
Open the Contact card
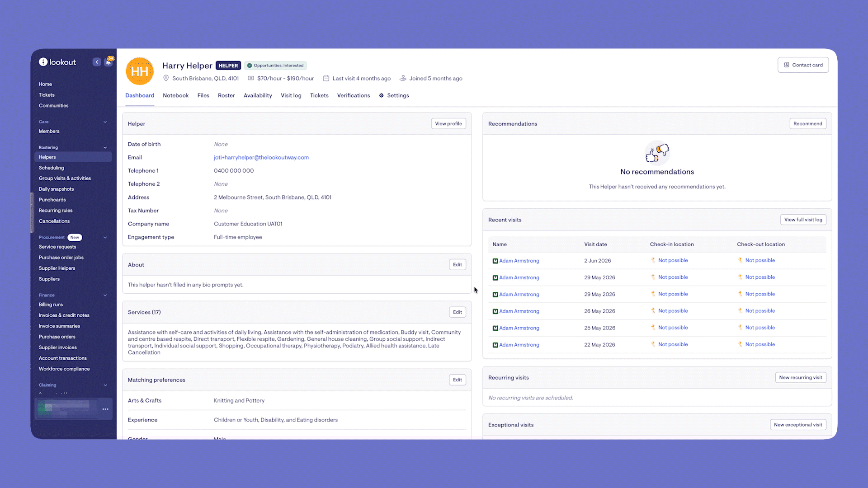[803, 65]
